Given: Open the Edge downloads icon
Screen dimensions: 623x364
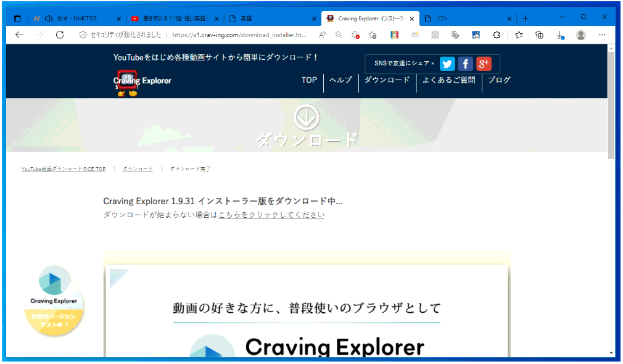Looking at the screenshot, I should [560, 35].
